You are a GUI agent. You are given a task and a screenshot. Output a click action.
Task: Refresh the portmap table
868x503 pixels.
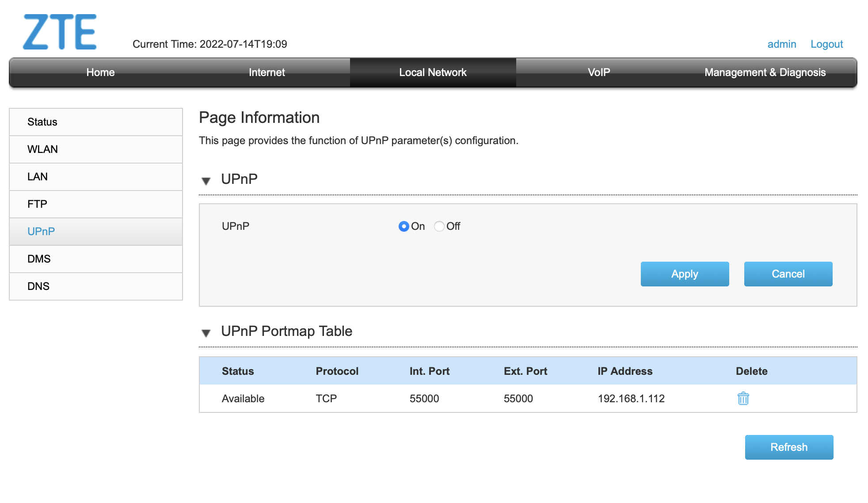tap(789, 447)
